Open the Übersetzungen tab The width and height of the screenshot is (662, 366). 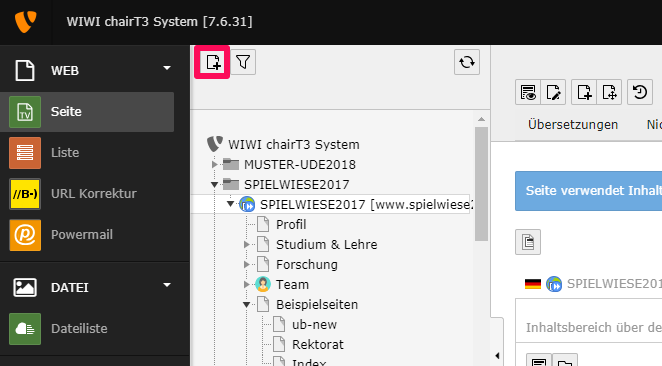(x=573, y=125)
